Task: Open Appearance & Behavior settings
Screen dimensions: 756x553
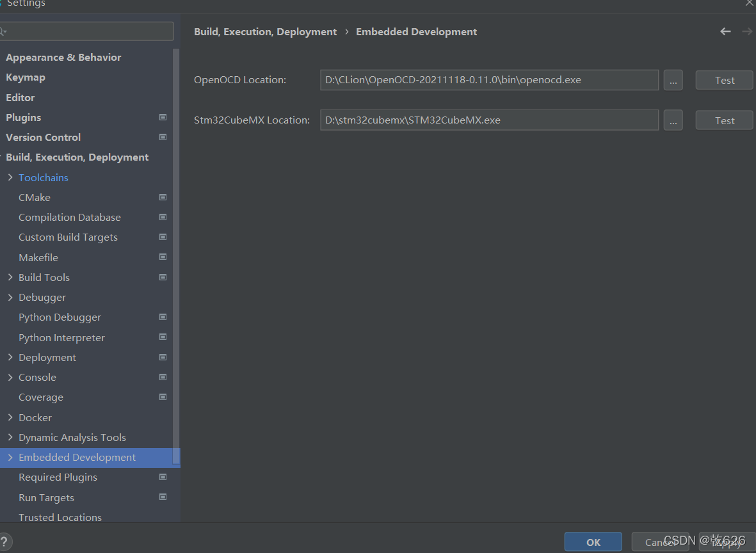Action: coord(63,57)
